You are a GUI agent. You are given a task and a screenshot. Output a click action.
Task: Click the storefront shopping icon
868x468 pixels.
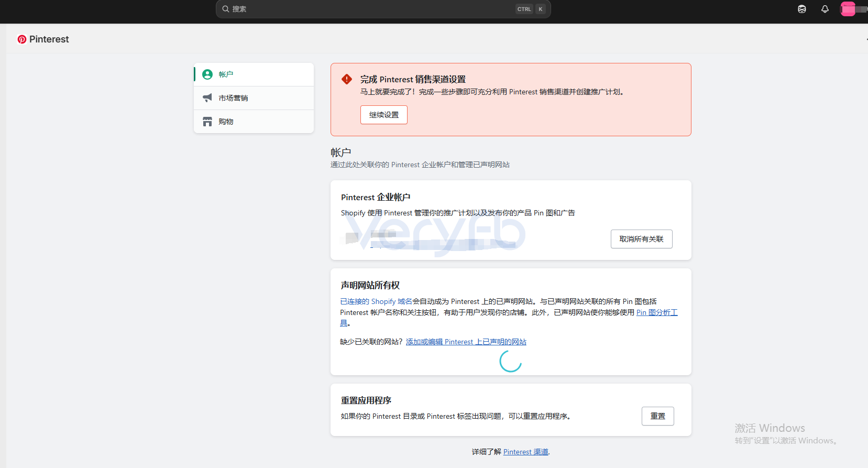207,122
